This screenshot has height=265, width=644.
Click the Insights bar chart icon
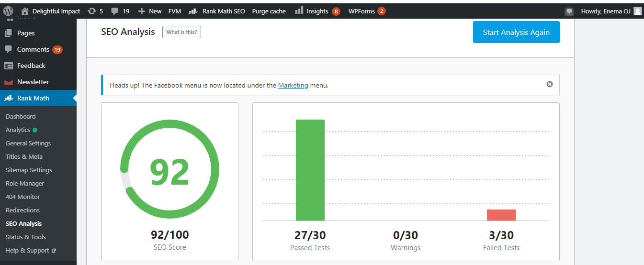(x=299, y=11)
